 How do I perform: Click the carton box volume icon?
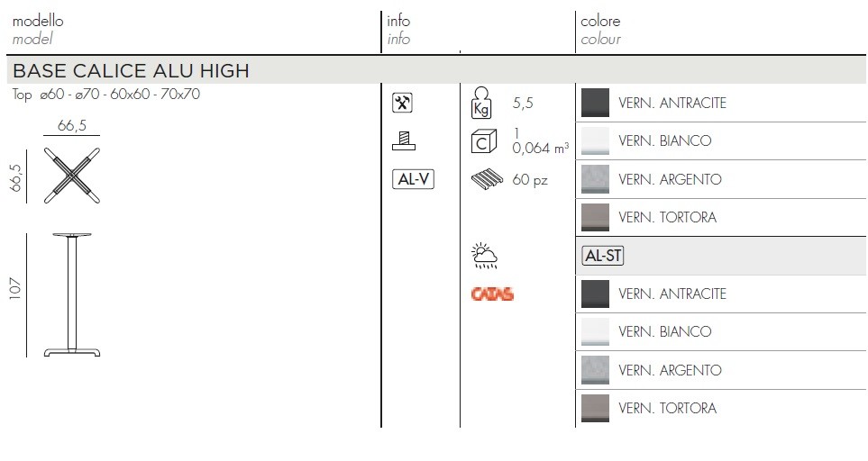point(483,141)
